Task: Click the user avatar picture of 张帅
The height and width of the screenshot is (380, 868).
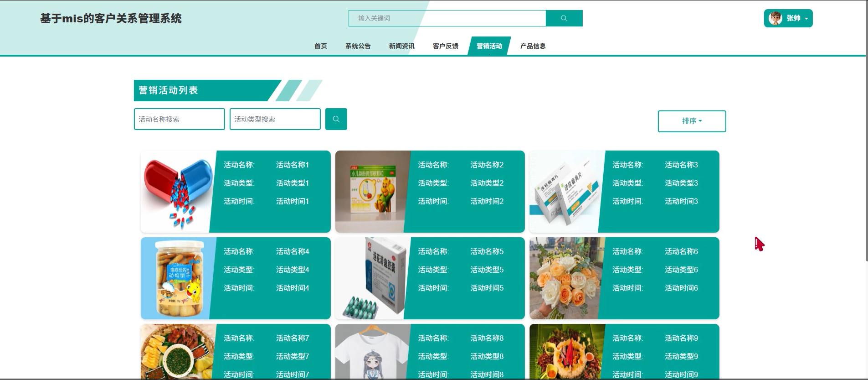Action: tap(776, 18)
